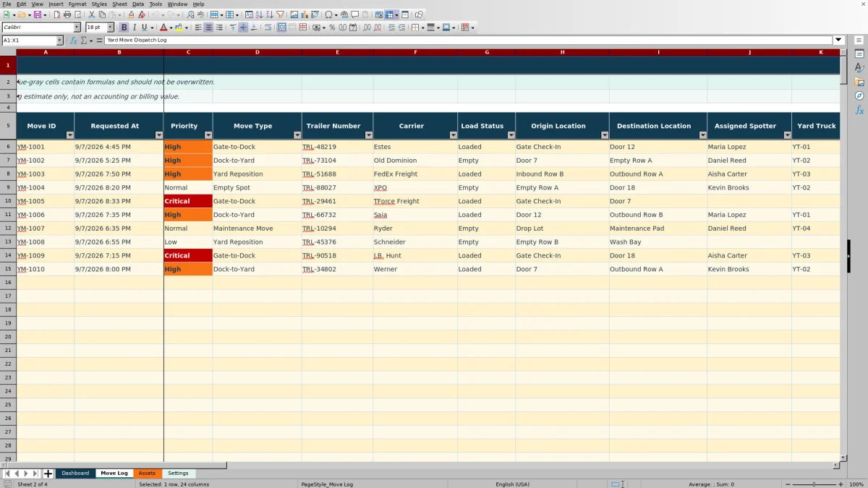
Task: Insert a comment from the toolbar
Action: (x=355, y=14)
